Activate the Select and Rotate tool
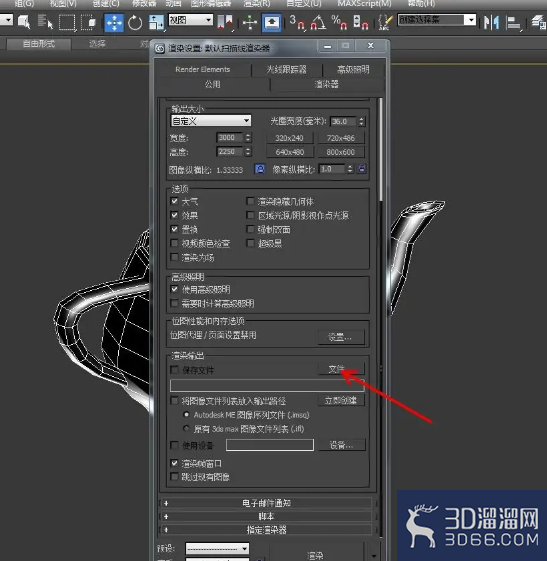This screenshot has height=561, width=547. pyautogui.click(x=135, y=23)
